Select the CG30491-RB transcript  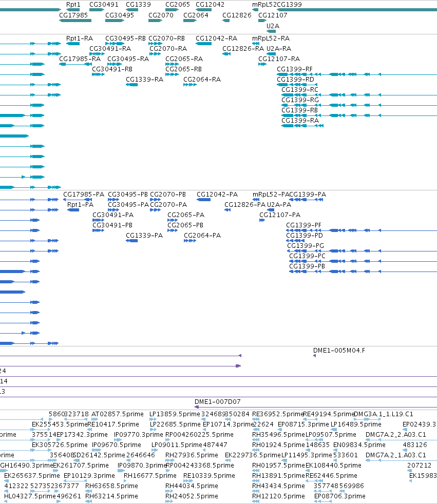click(x=99, y=74)
